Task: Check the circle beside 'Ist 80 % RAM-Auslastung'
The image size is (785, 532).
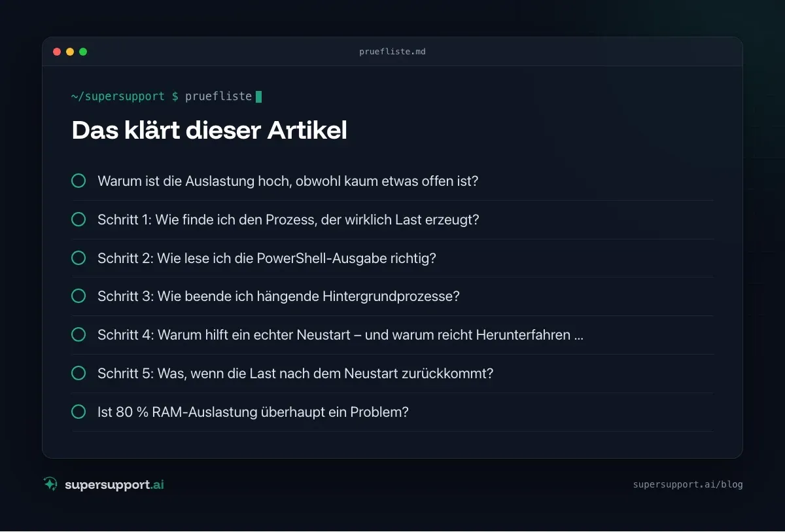Action: 78,412
